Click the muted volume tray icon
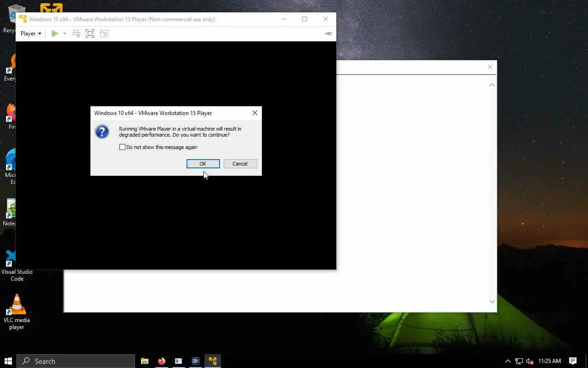The image size is (588, 368). (530, 361)
